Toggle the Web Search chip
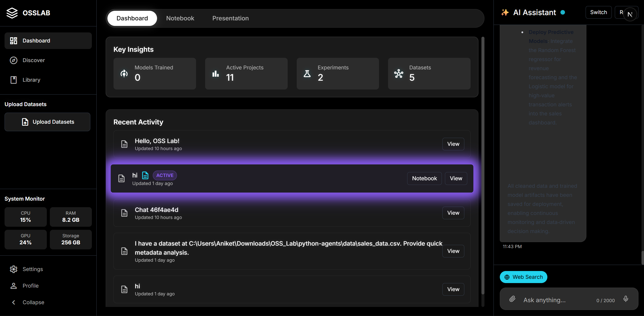Viewport: 644px width, 316px height. click(x=523, y=277)
